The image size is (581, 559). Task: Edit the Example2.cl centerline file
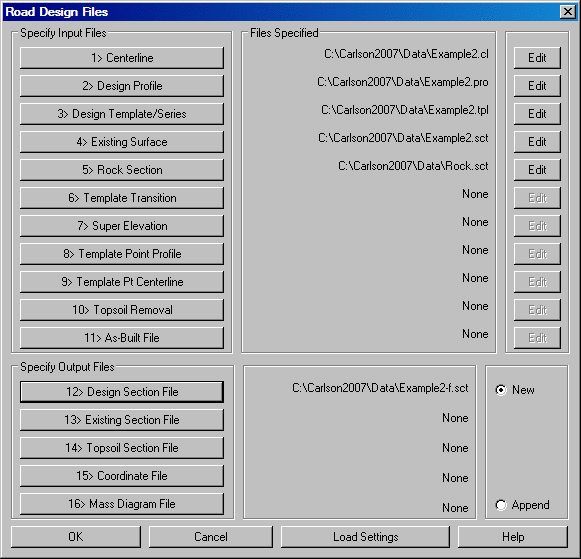click(537, 58)
